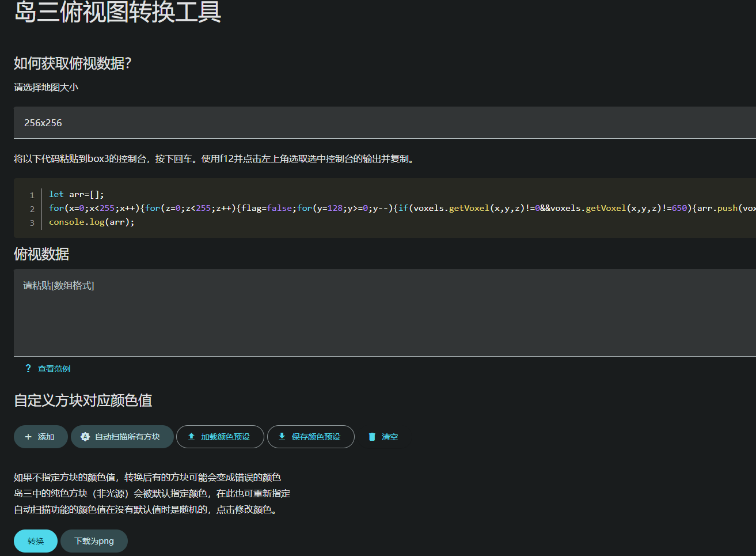The height and width of the screenshot is (556, 756).
Task: Click the upload arrow icon for 加载颜色预设
Action: (192, 437)
